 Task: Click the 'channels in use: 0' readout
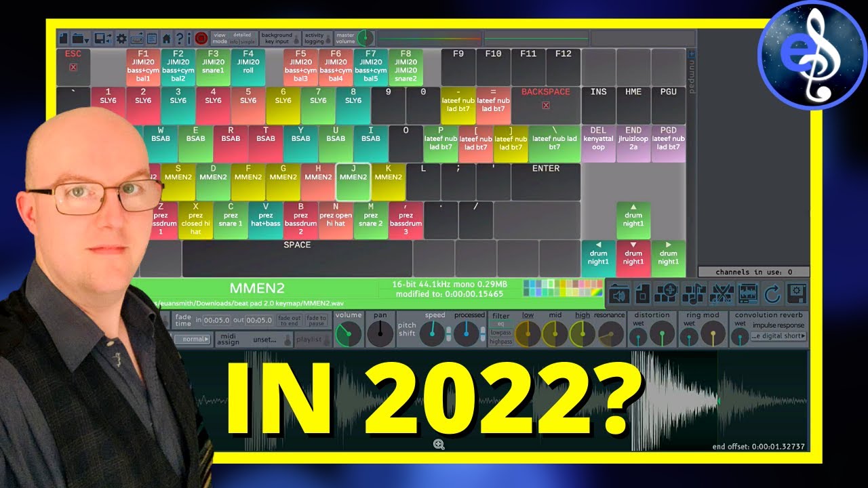coord(753,272)
